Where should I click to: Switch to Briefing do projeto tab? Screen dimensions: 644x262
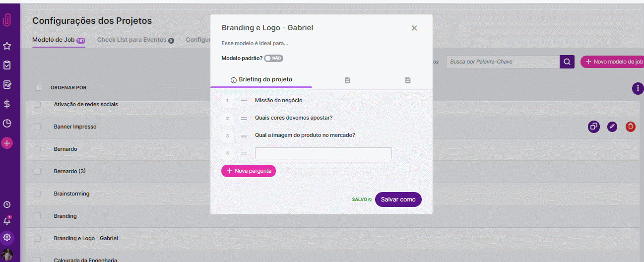coord(261,79)
